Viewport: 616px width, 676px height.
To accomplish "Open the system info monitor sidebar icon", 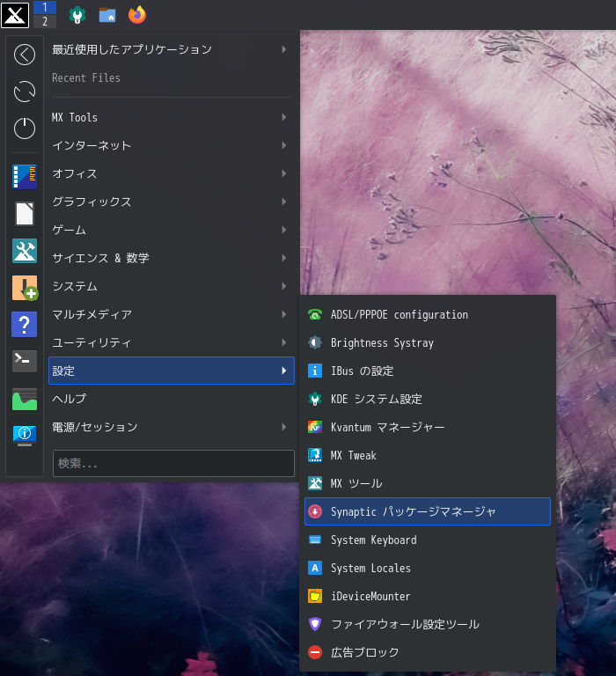I will [25, 435].
